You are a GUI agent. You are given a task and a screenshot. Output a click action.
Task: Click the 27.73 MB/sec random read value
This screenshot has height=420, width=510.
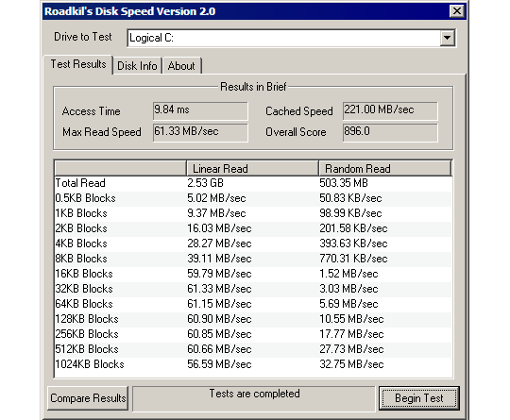351,349
